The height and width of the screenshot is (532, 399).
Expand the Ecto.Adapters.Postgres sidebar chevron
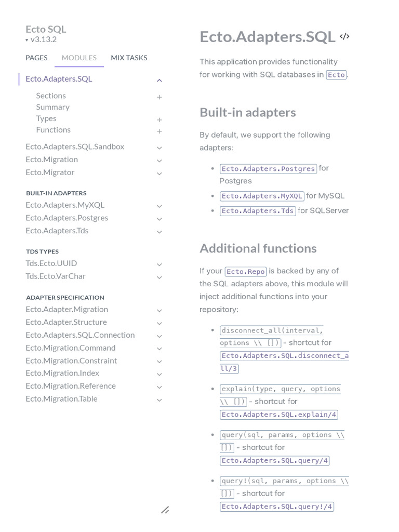[159, 219]
